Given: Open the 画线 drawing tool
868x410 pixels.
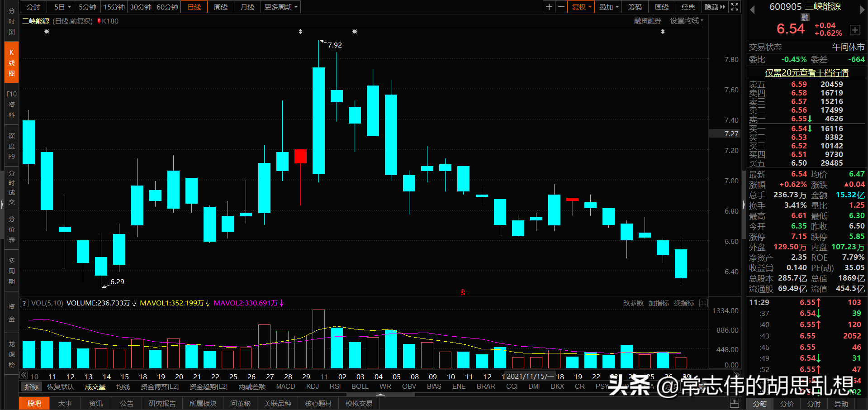Looking at the screenshot, I should (x=661, y=7).
